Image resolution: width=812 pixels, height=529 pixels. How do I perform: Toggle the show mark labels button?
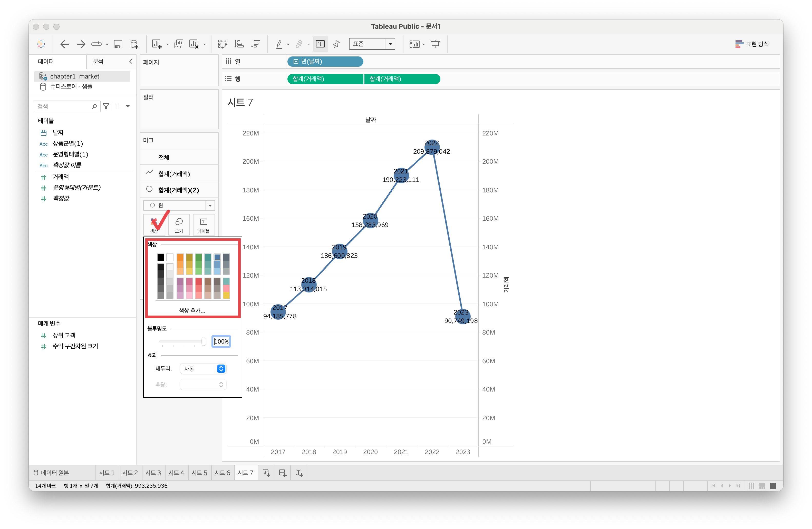click(x=320, y=44)
